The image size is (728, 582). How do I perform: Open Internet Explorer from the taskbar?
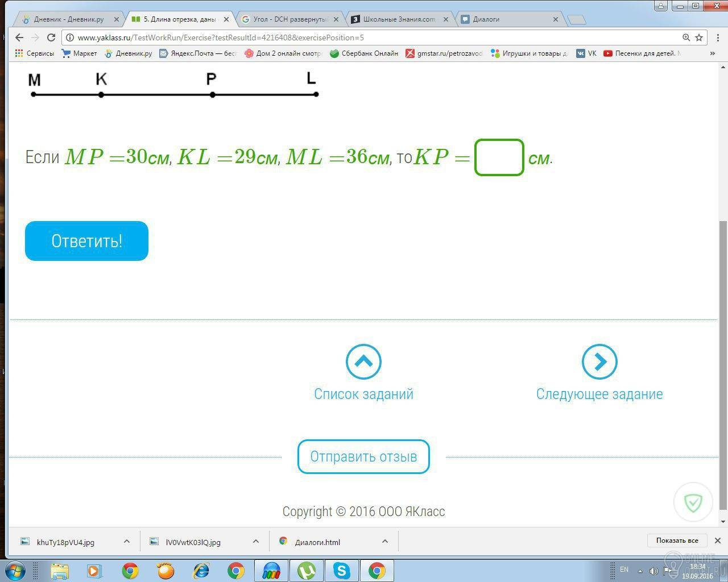click(x=201, y=570)
